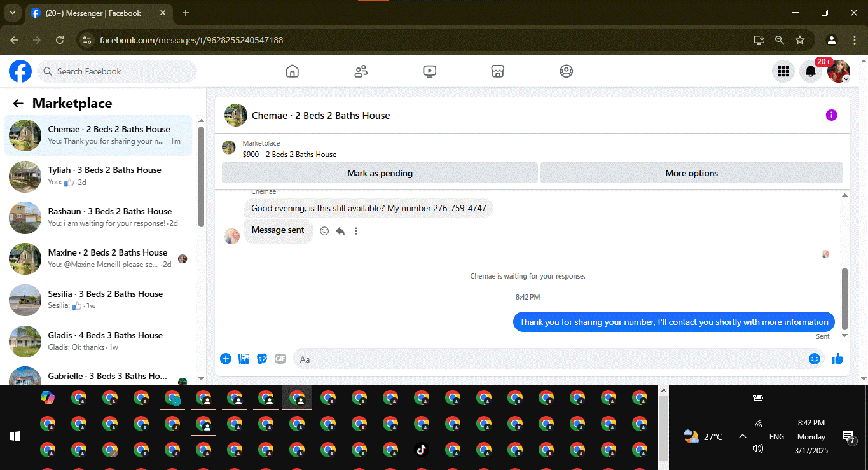Click the Search Facebook field
This screenshot has width=868, height=470.
coord(117,71)
